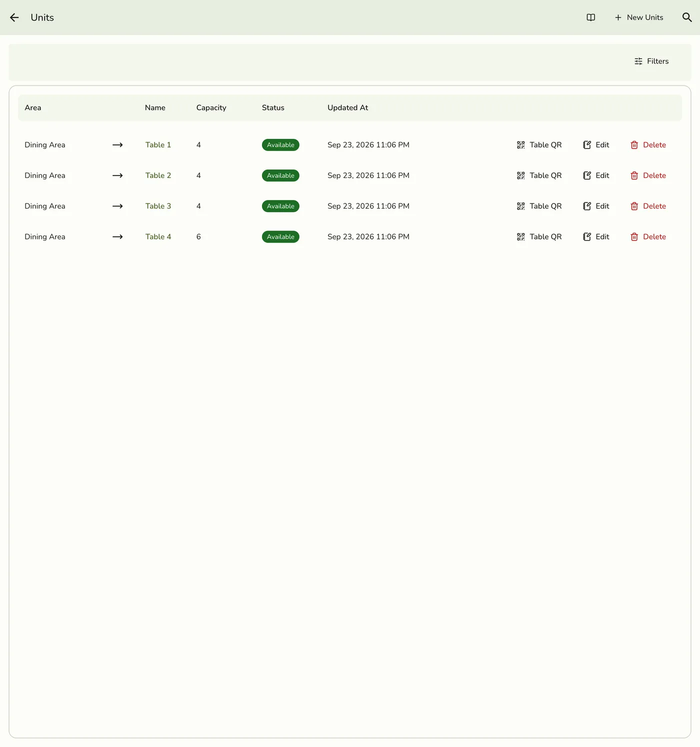The width and height of the screenshot is (700, 747).
Task: Click the updated date in Table 3 row
Action: click(x=368, y=206)
